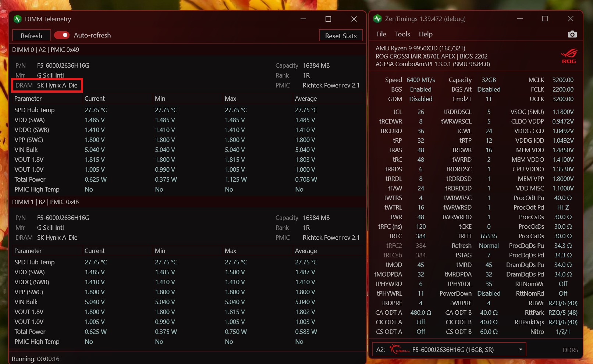The height and width of the screenshot is (364, 593).
Task: Click the tREFI value 65535
Action: (x=489, y=236)
